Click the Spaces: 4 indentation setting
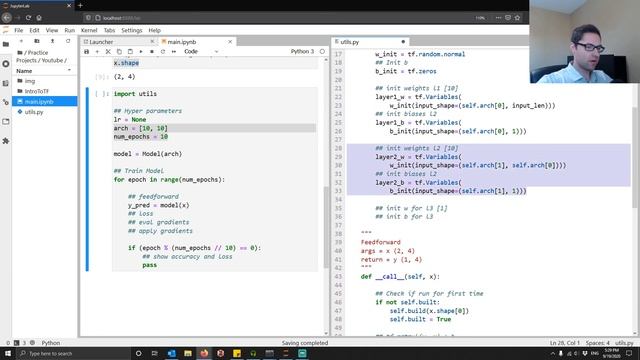This screenshot has height=360, width=640. click(x=598, y=343)
